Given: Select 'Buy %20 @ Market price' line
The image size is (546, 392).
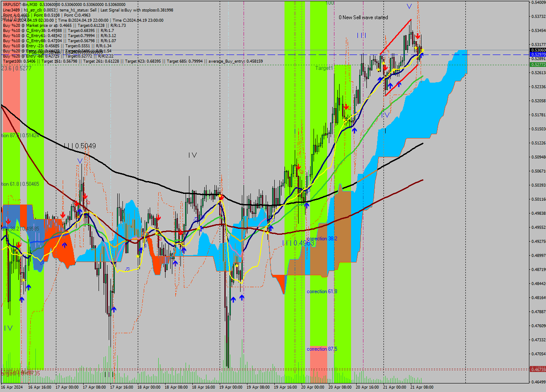Looking at the screenshot, I should pyautogui.click(x=64, y=25).
